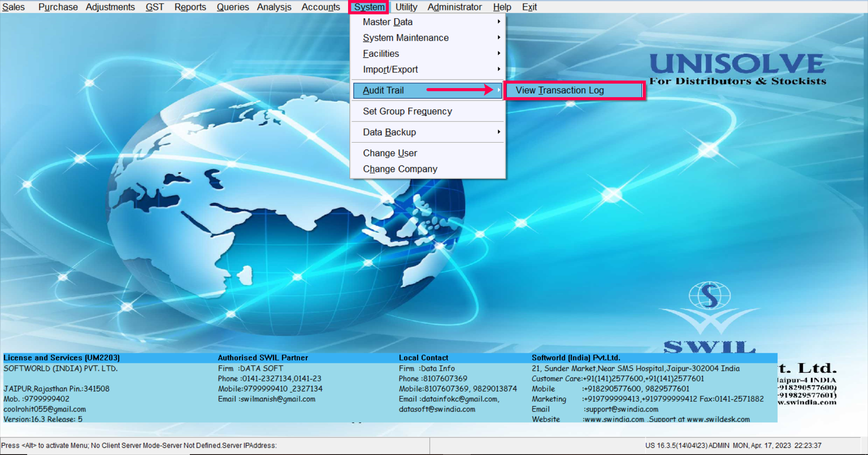Select Set Group Frequency
Viewport: 868px width, 455px height.
(x=428, y=111)
